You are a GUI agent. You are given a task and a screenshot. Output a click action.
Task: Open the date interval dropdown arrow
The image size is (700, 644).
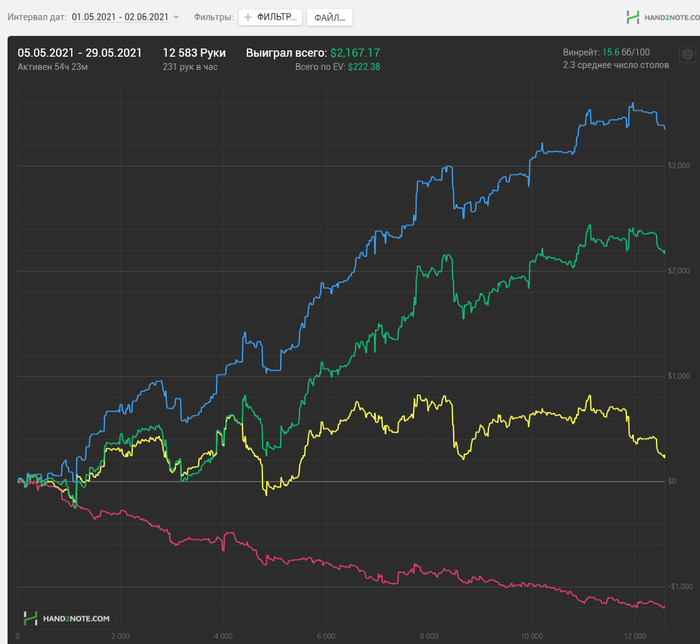point(176,17)
